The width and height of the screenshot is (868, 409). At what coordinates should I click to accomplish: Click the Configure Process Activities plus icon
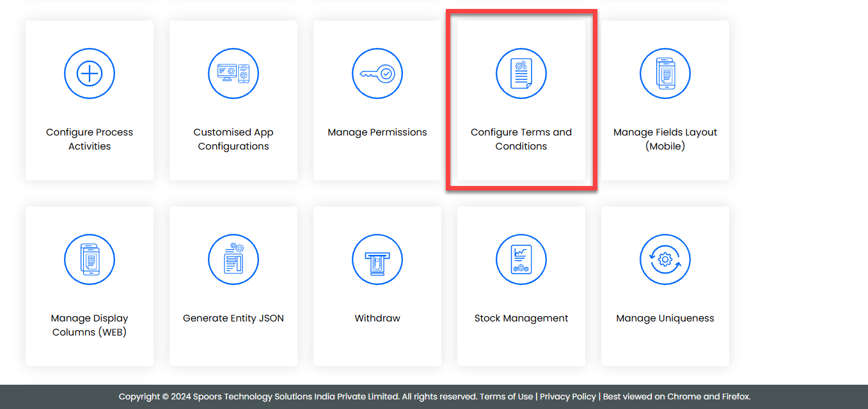coord(90,73)
